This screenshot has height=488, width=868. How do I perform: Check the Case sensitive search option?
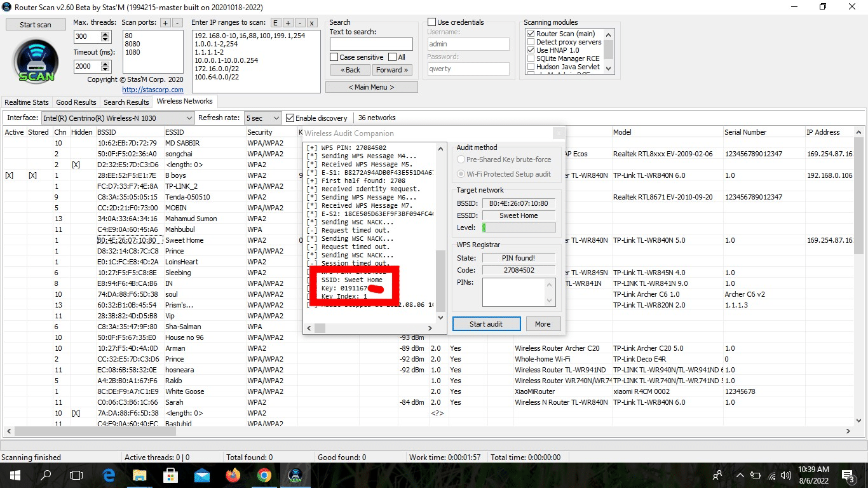pos(334,57)
